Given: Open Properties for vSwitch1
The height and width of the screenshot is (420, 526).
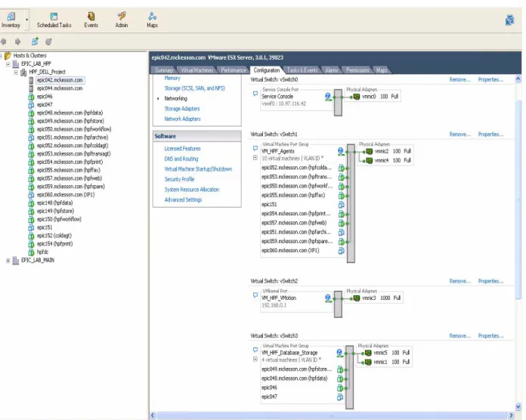Looking at the screenshot, I should [x=490, y=134].
